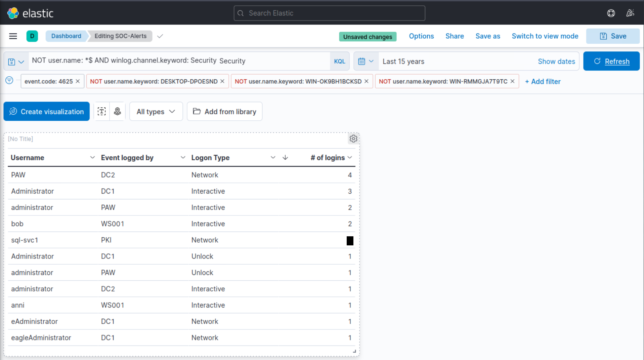Viewport: 644px width, 360px height.
Task: Open settings gear on the [No Title] panel
Action: click(x=353, y=138)
